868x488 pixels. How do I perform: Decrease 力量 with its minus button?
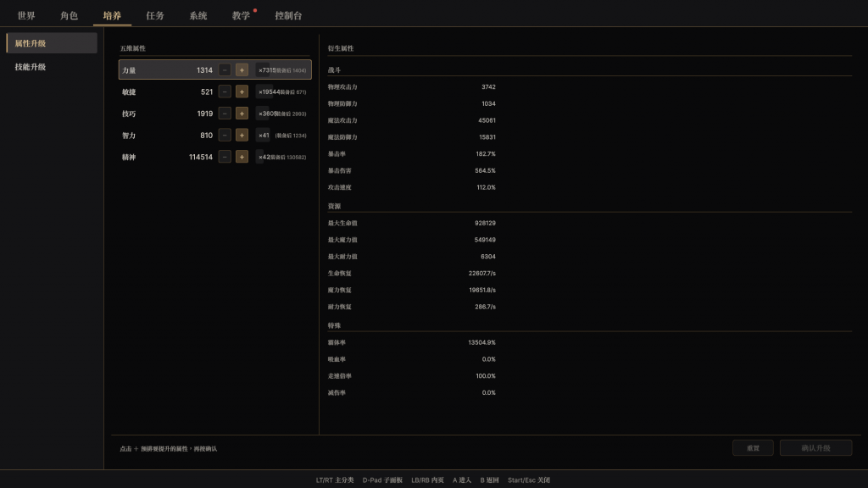pos(225,70)
